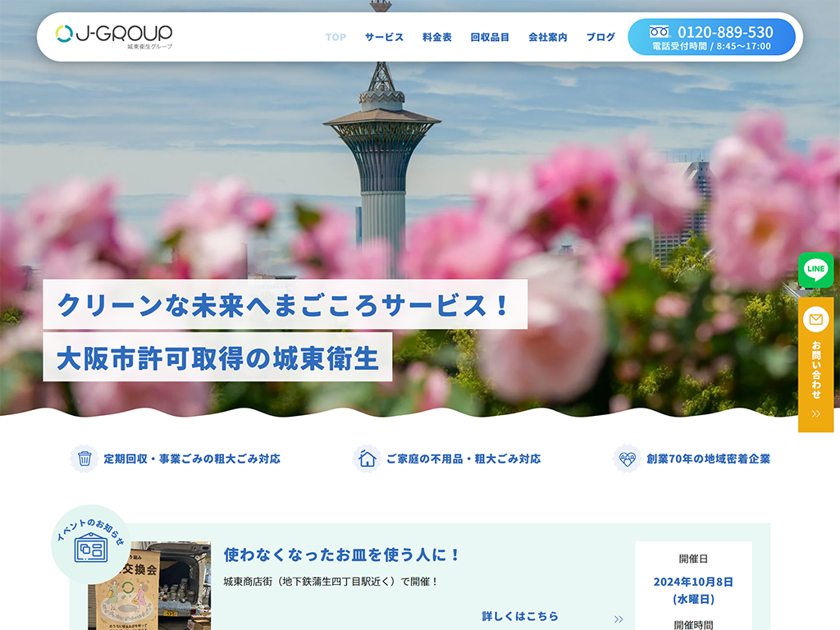Image resolution: width=840 pixels, height=630 pixels.
Task: Click the J-GROUP logo icon
Action: tap(62, 33)
